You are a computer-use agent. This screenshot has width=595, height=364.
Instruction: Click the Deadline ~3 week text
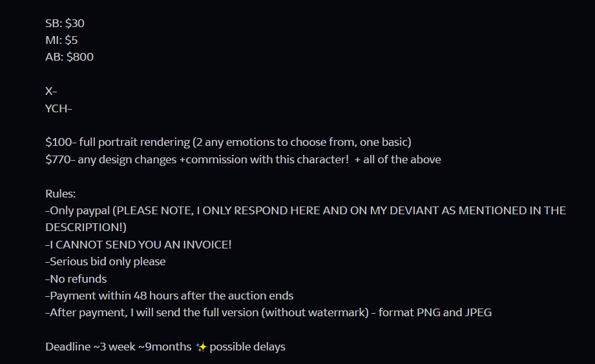(90, 347)
